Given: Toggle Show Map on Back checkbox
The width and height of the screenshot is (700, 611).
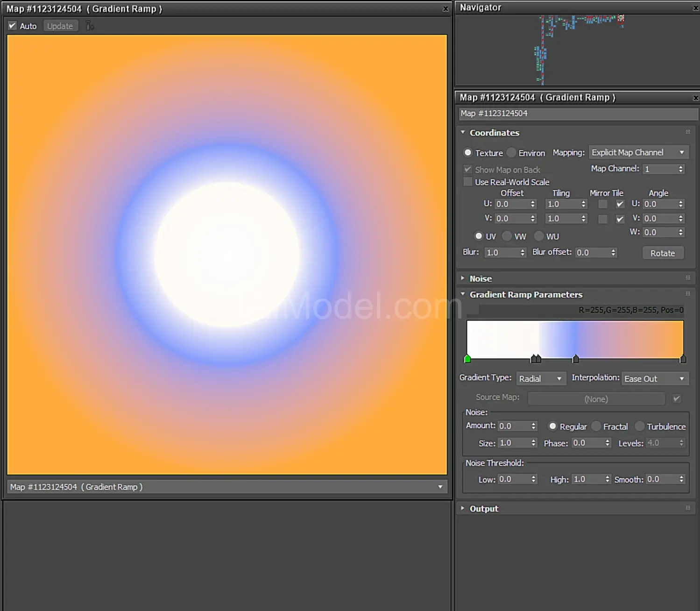Looking at the screenshot, I should tap(467, 169).
